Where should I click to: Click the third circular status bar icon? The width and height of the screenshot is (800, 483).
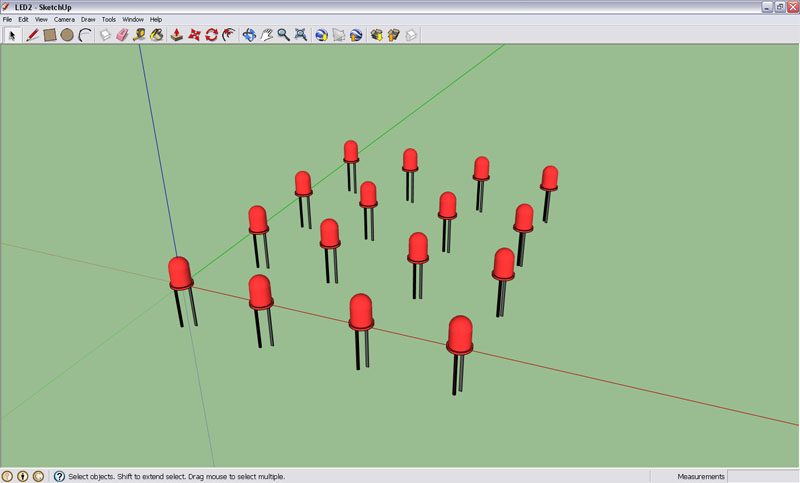coord(38,476)
